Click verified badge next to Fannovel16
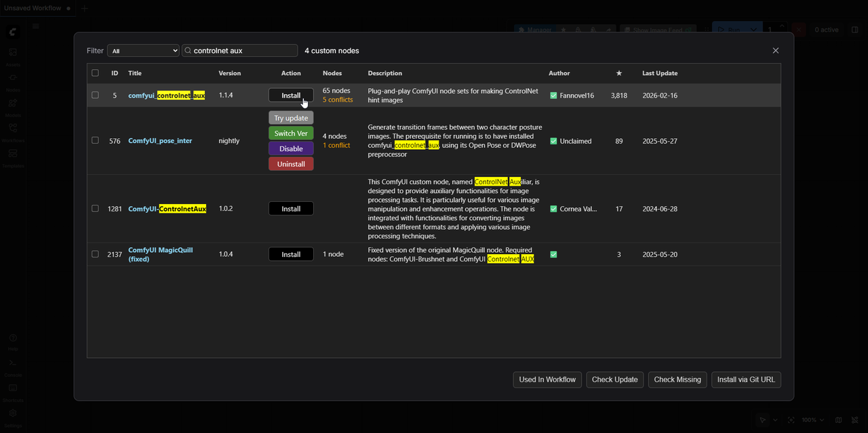This screenshot has height=433, width=868. point(553,96)
